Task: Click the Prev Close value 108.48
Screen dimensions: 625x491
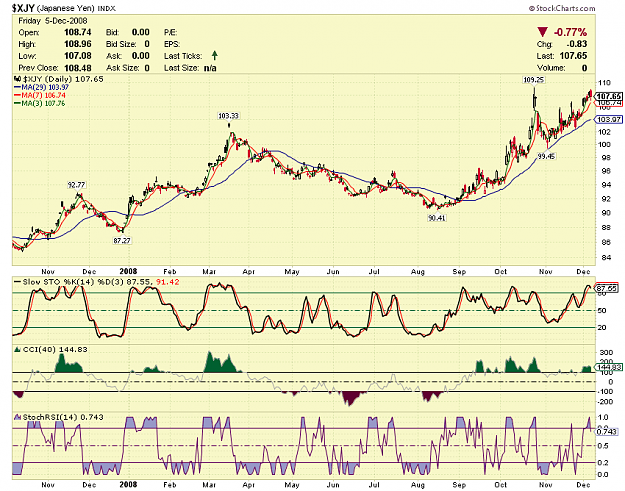Action: (78, 68)
